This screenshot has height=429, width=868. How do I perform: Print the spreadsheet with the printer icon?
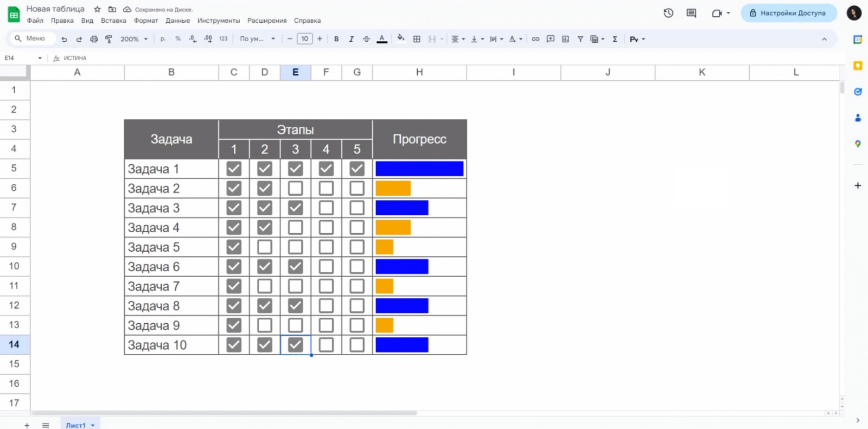[x=94, y=39]
